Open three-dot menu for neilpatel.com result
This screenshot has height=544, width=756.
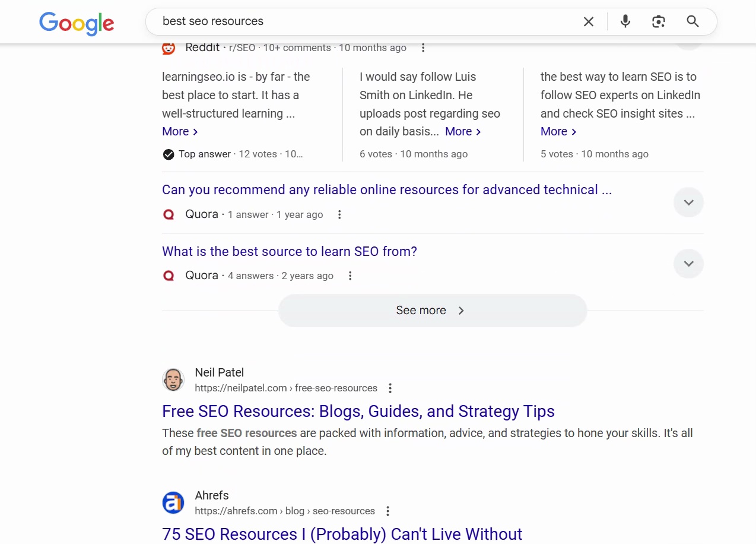point(390,388)
